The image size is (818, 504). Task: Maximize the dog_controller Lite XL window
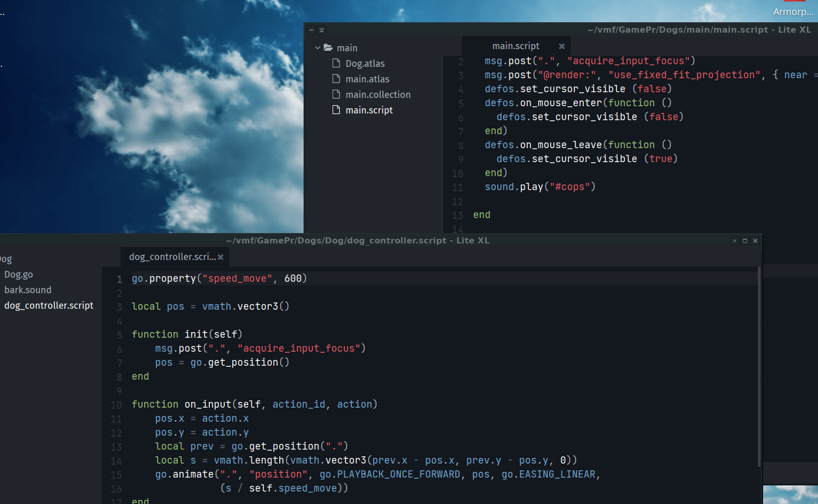(745, 241)
